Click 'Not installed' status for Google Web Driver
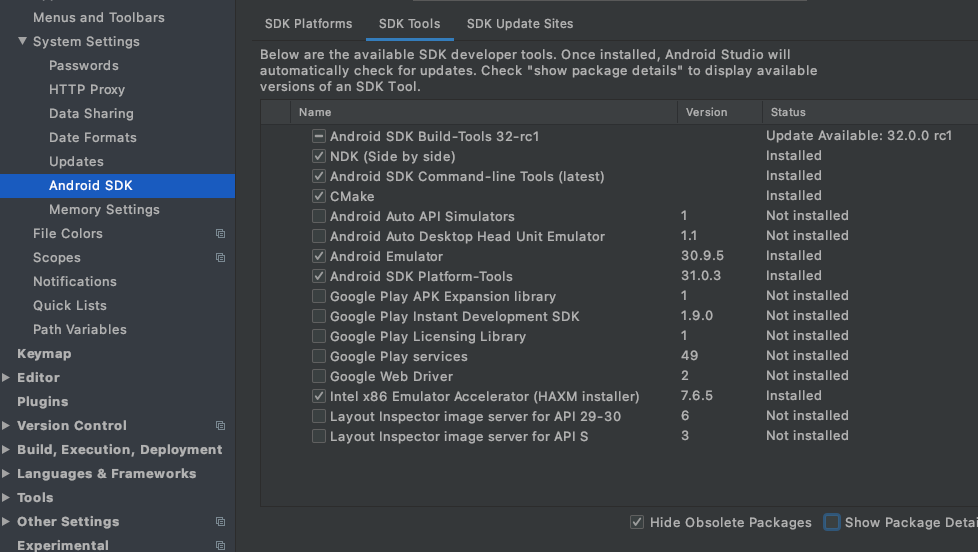978x552 pixels. pyautogui.click(x=807, y=375)
